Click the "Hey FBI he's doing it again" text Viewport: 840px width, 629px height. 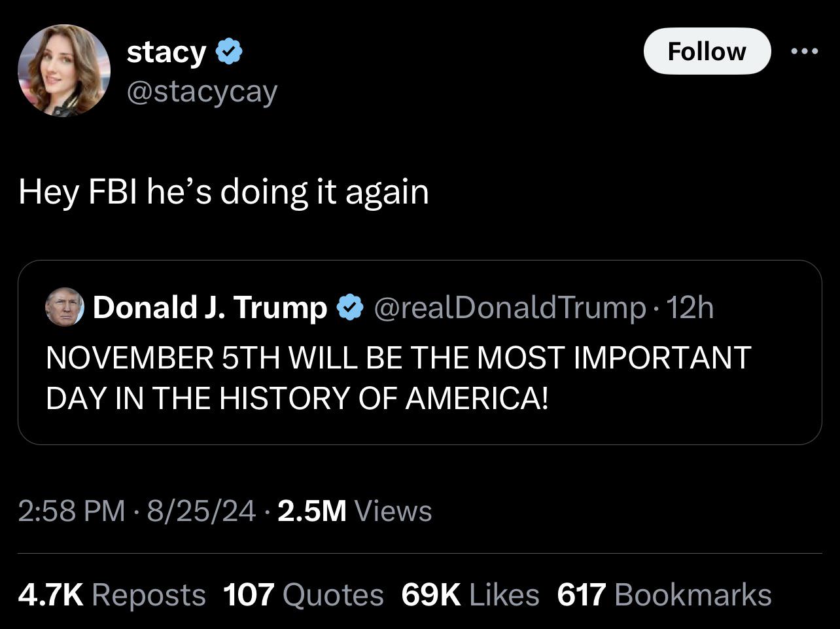click(x=224, y=192)
